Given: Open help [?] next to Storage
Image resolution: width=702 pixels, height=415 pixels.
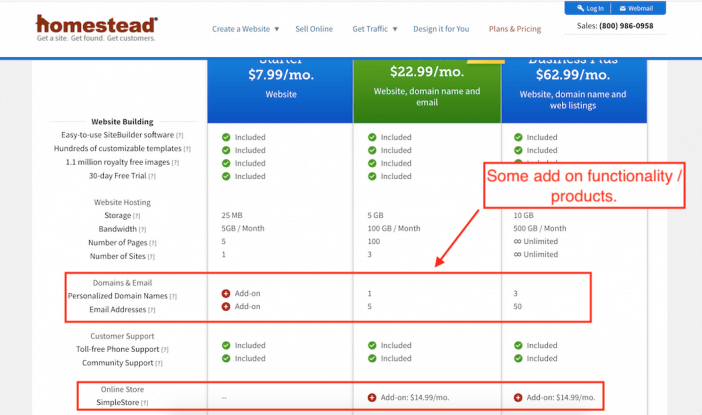Looking at the screenshot, I should point(137,216).
